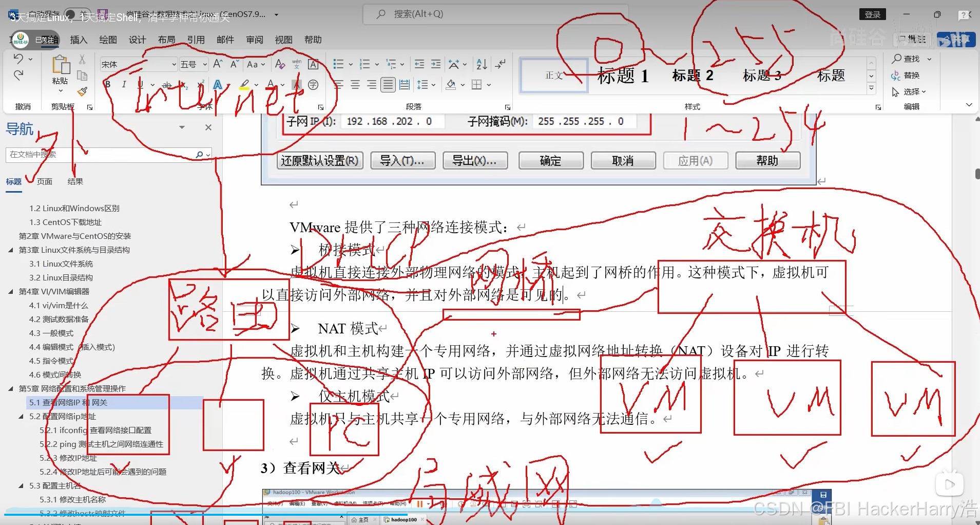Click the Enclose Characters icon
The height and width of the screenshot is (525, 980).
313,85
